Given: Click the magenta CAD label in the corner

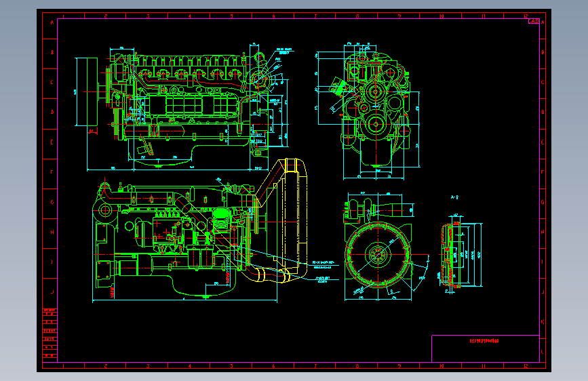Looking at the screenshot, I should (x=534, y=22).
